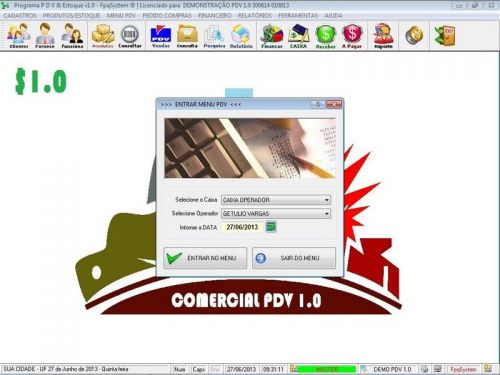Click the green MASTER status indicator

[x=327, y=369]
